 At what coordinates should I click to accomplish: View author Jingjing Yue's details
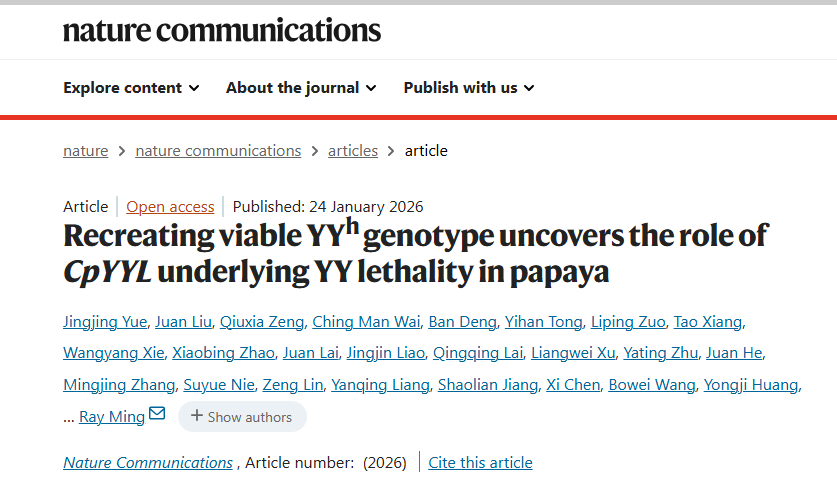[x=107, y=322]
